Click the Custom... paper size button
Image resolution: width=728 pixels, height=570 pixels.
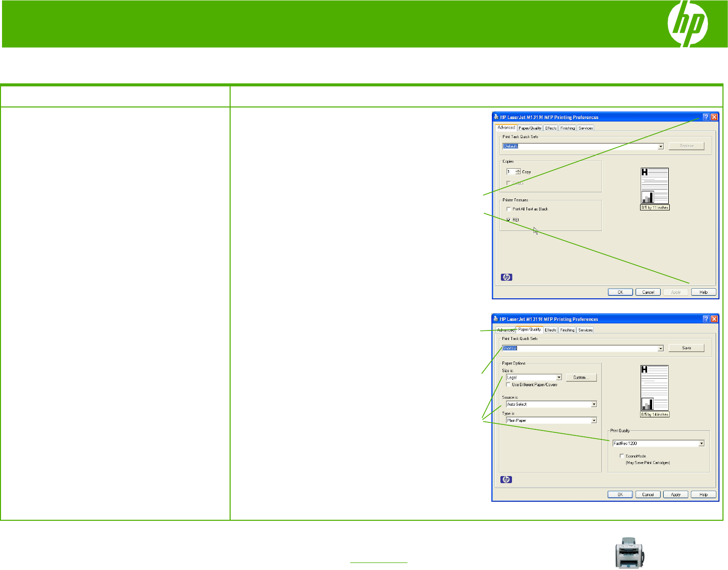pos(581,377)
